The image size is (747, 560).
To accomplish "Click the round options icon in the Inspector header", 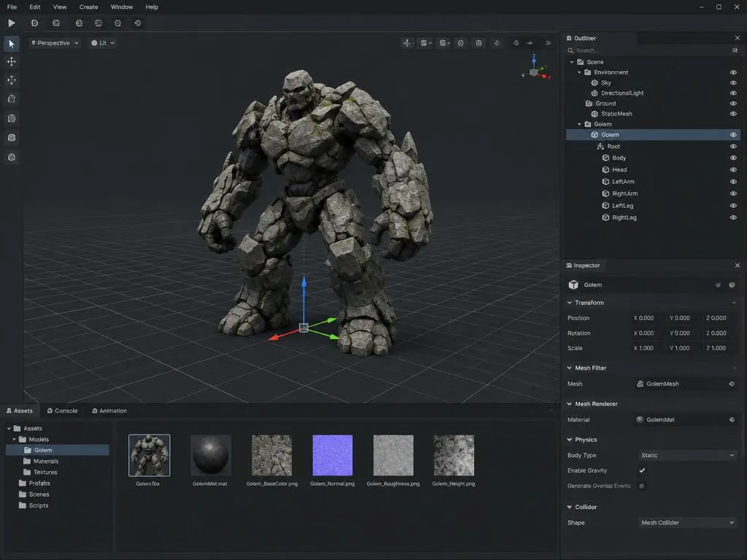I will click(732, 285).
